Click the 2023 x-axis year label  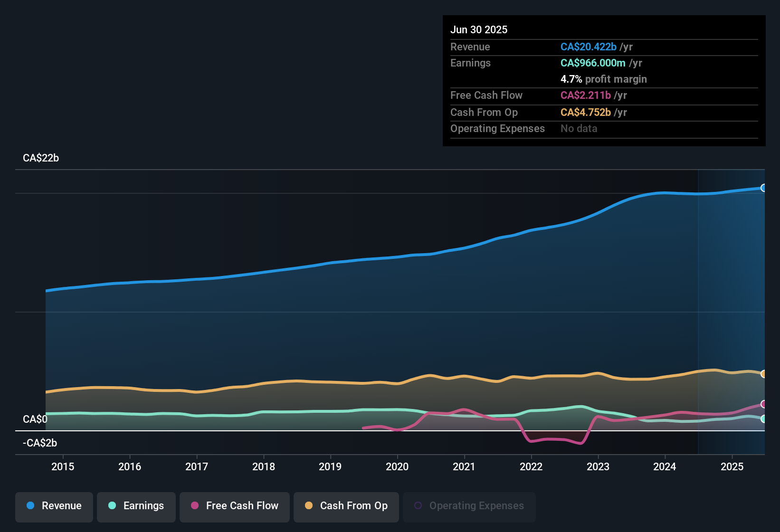point(598,466)
